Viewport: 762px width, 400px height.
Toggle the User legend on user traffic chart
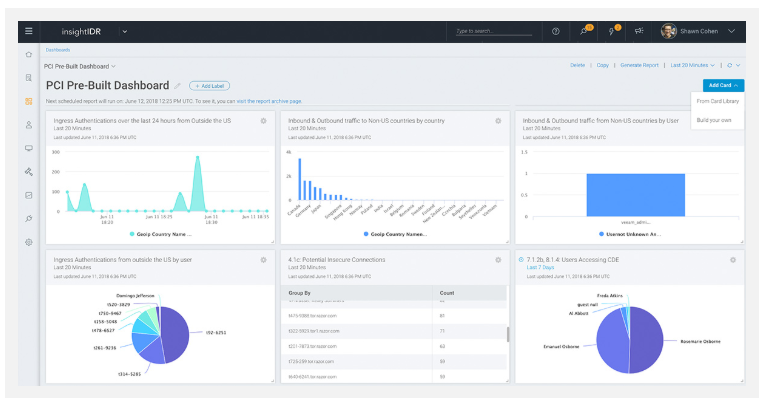point(630,234)
